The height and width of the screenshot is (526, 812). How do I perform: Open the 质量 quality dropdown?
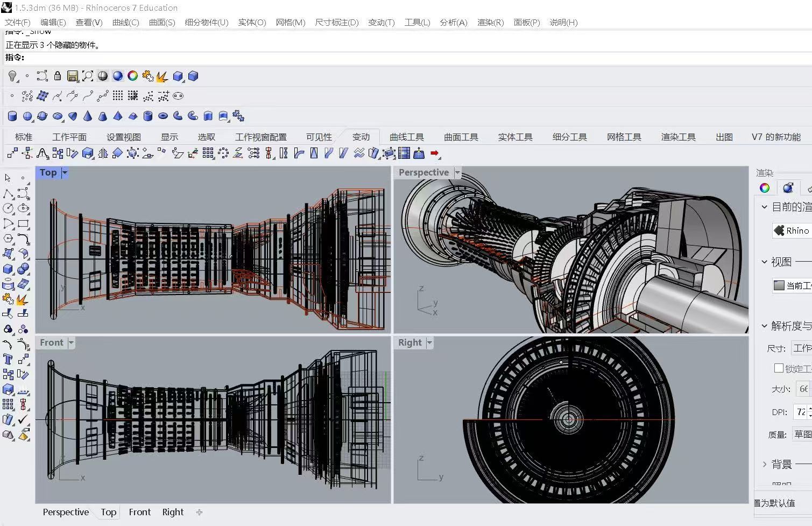coord(802,434)
